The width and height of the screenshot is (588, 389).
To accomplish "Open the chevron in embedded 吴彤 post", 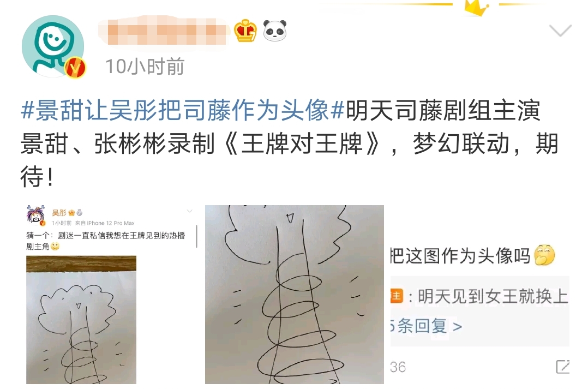I will 190,211.
